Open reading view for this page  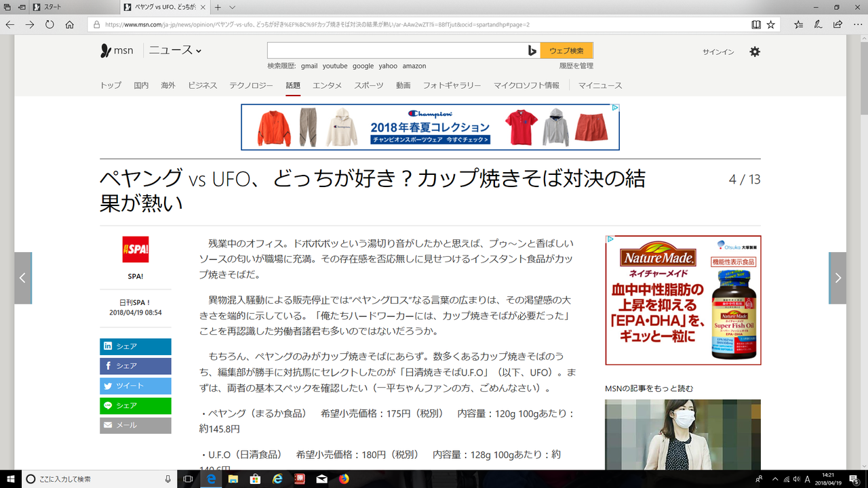pos(756,24)
